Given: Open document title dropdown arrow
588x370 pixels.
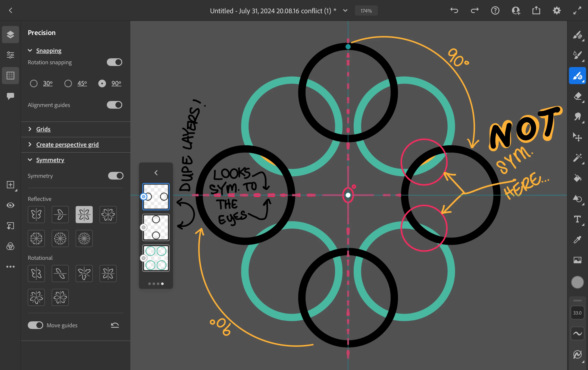Looking at the screenshot, I should coord(345,10).
